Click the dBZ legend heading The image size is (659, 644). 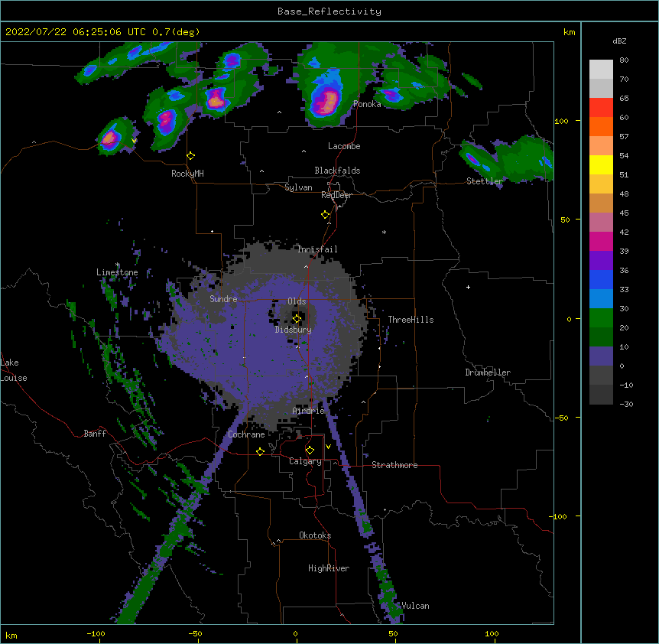tap(619, 41)
